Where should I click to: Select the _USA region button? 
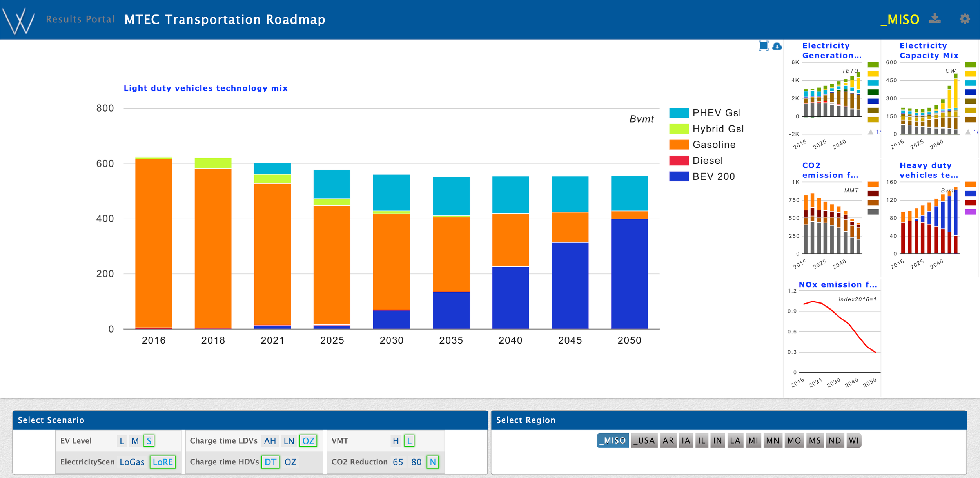[644, 440]
